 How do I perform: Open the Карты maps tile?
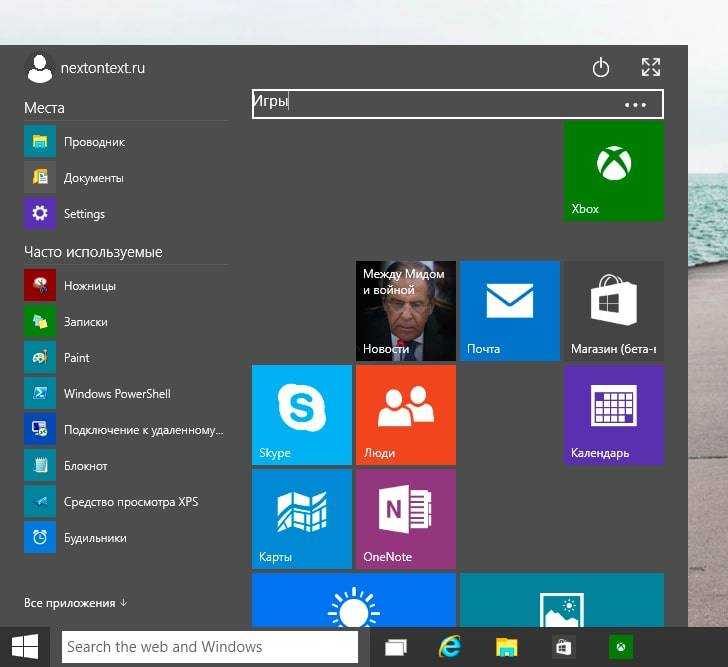(x=301, y=518)
